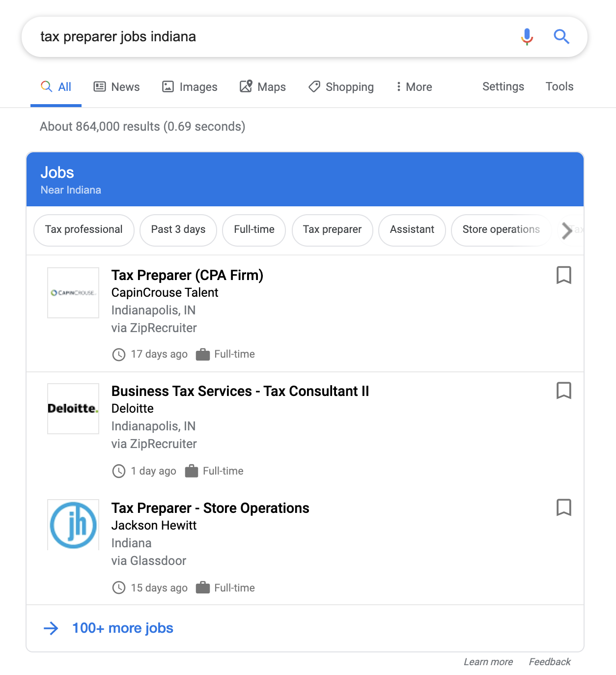Click the blue search magnifier button

tap(561, 37)
